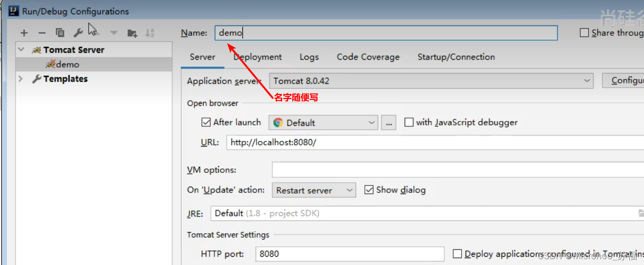Sort configurations with the a-z sort icon
Screen dimensions: 644x265
click(150, 33)
